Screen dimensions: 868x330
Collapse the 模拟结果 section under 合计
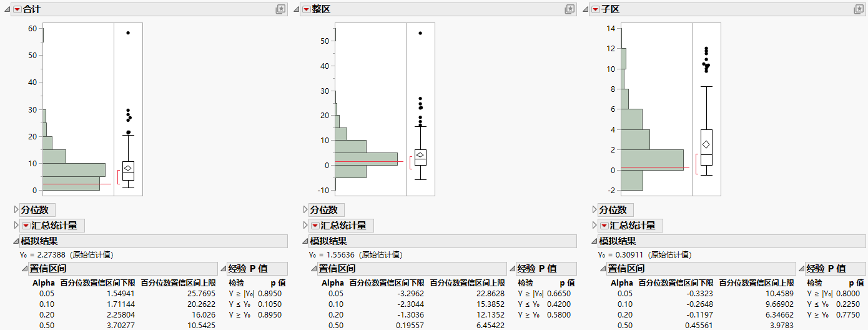coord(16,241)
